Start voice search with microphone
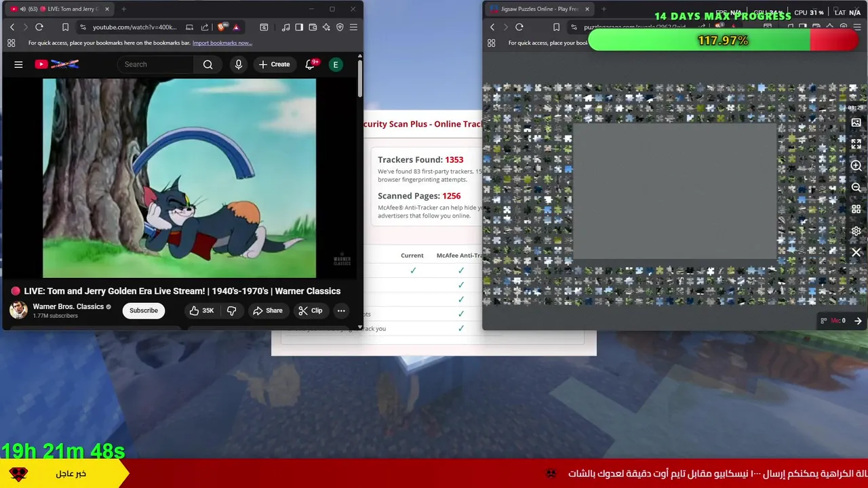The width and height of the screenshot is (868, 488). (238, 64)
